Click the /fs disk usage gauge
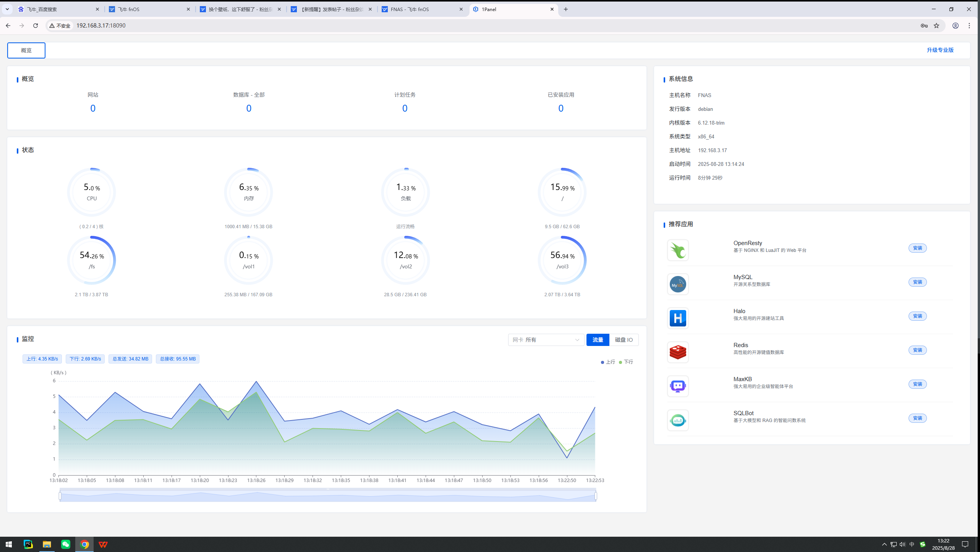980x552 pixels. [91, 260]
